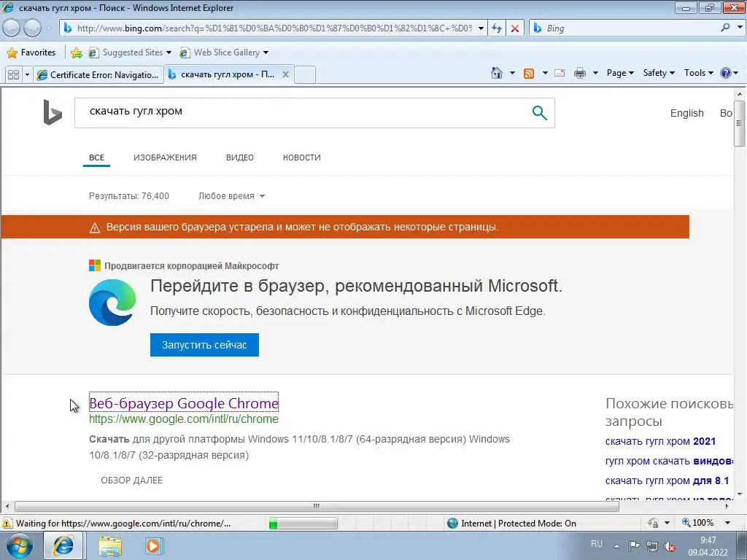Click Action Center flag tray icon
This screenshot has height=560, width=747.
click(x=634, y=545)
